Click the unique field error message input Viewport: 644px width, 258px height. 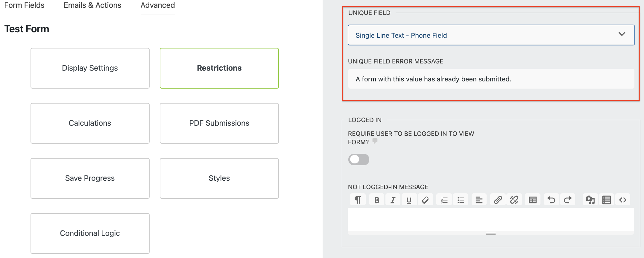click(x=491, y=79)
